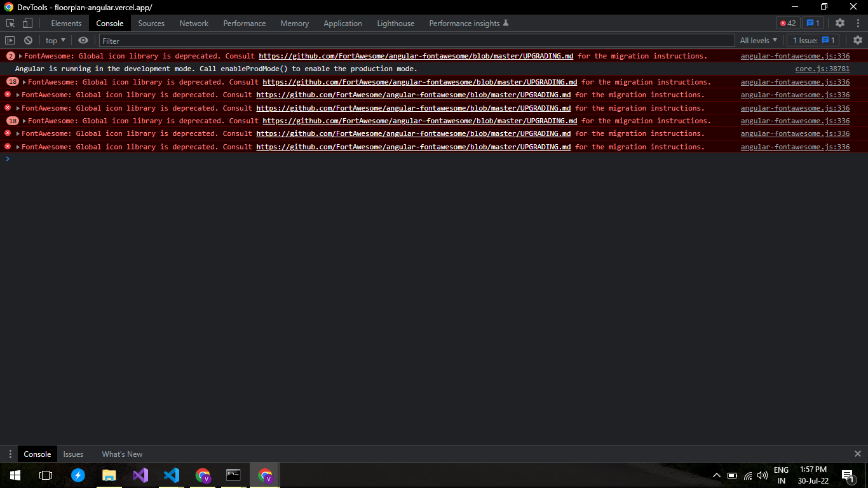The height and width of the screenshot is (488, 868).
Task: Open the Application tab
Action: (x=342, y=24)
